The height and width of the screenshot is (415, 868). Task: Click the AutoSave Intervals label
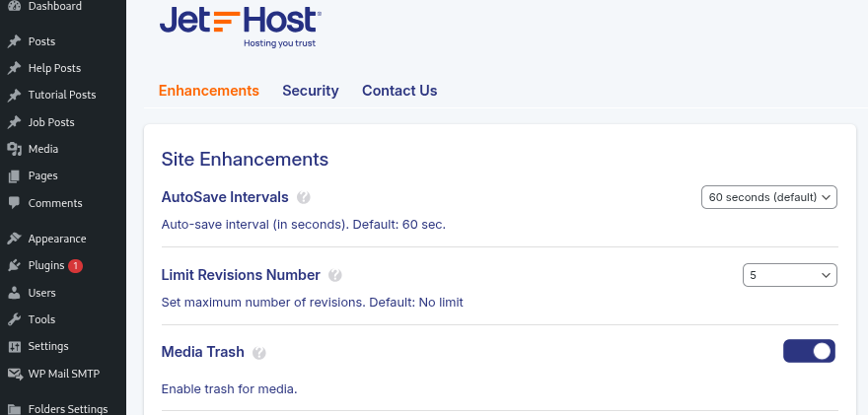point(225,197)
